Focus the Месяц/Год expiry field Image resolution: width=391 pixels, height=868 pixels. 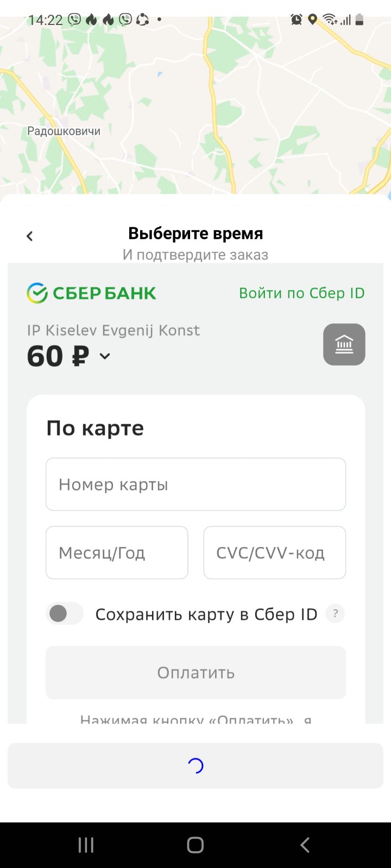click(117, 553)
